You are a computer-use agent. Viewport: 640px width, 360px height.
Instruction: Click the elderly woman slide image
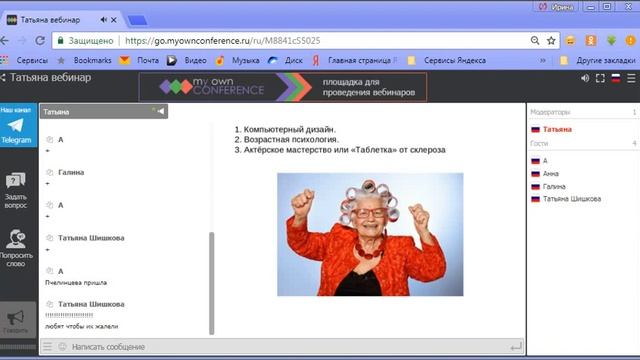pyautogui.click(x=370, y=234)
